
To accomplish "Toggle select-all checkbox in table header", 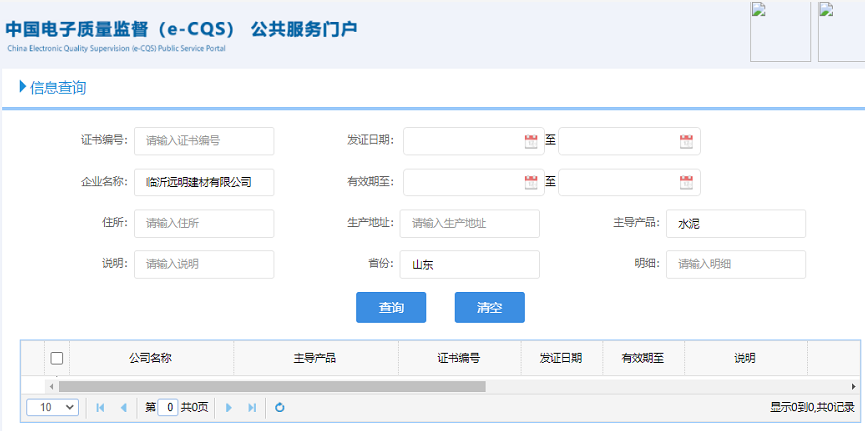I will click(x=57, y=358).
